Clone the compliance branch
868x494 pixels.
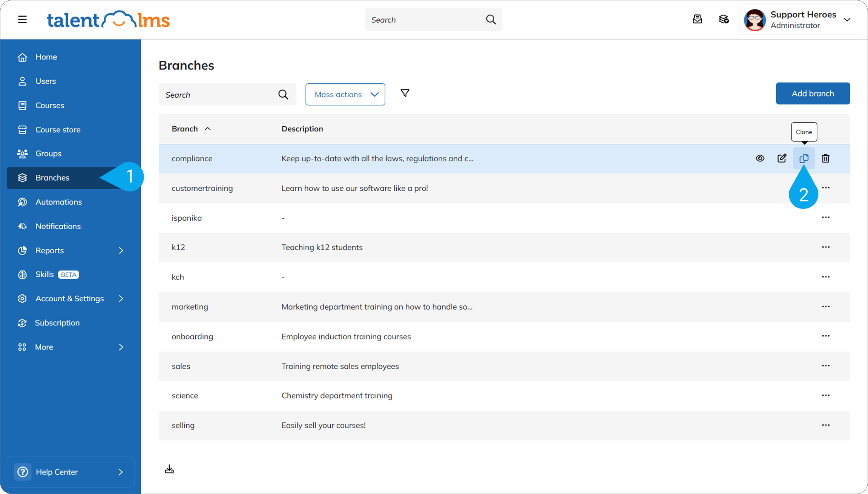pyautogui.click(x=804, y=158)
